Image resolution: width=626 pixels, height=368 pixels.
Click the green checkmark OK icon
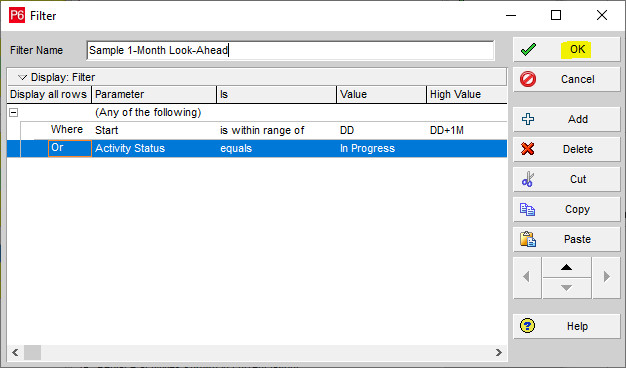click(x=528, y=49)
